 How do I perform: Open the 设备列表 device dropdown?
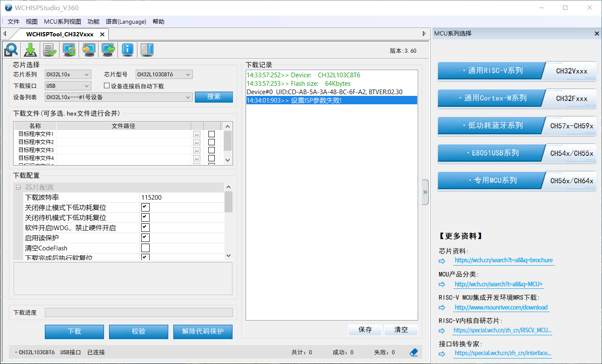click(119, 97)
